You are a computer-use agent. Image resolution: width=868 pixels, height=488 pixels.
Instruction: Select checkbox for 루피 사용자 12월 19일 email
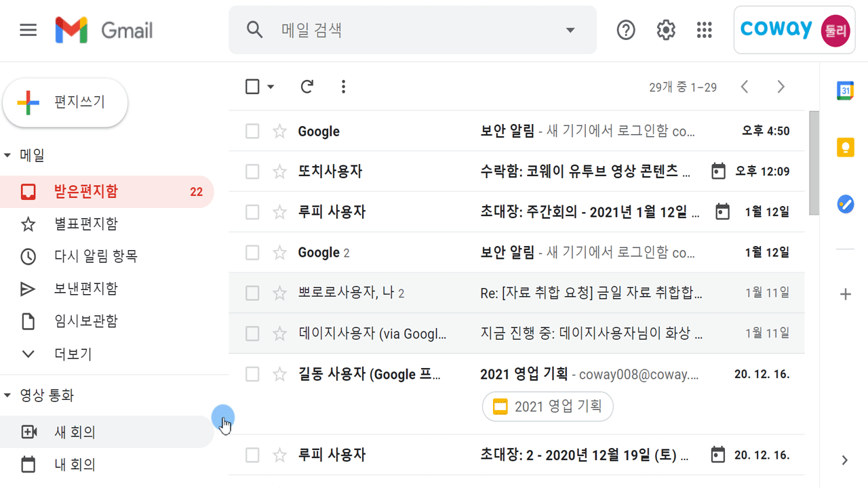[x=252, y=455]
